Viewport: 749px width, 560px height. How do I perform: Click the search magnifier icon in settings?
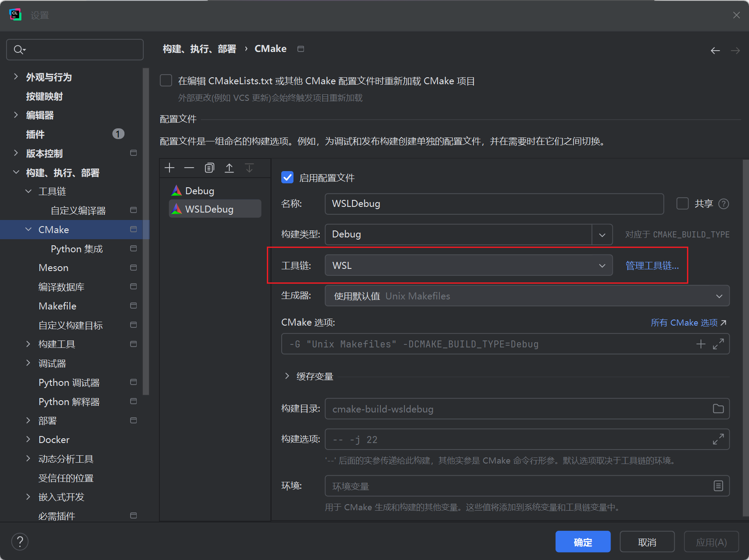pyautogui.click(x=19, y=50)
